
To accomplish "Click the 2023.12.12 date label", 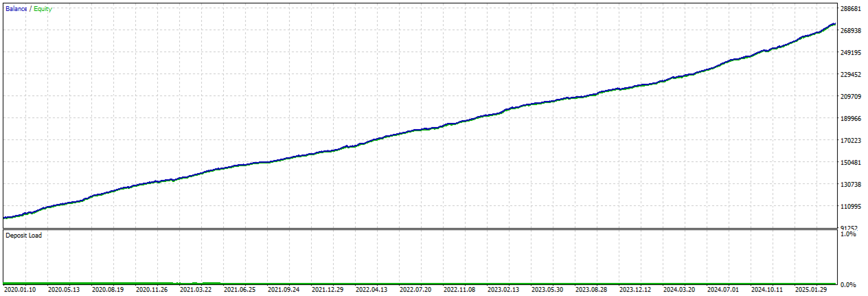I will pos(635,291).
